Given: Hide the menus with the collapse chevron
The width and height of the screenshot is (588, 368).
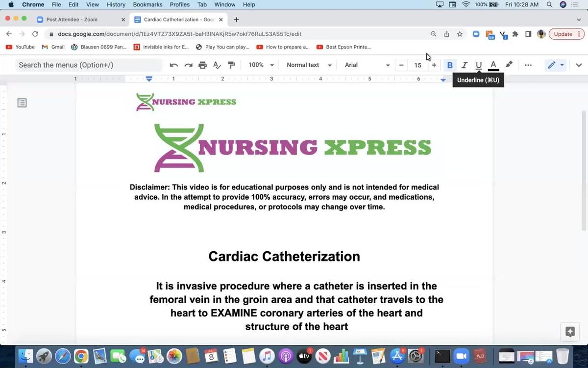Looking at the screenshot, I should (x=579, y=65).
